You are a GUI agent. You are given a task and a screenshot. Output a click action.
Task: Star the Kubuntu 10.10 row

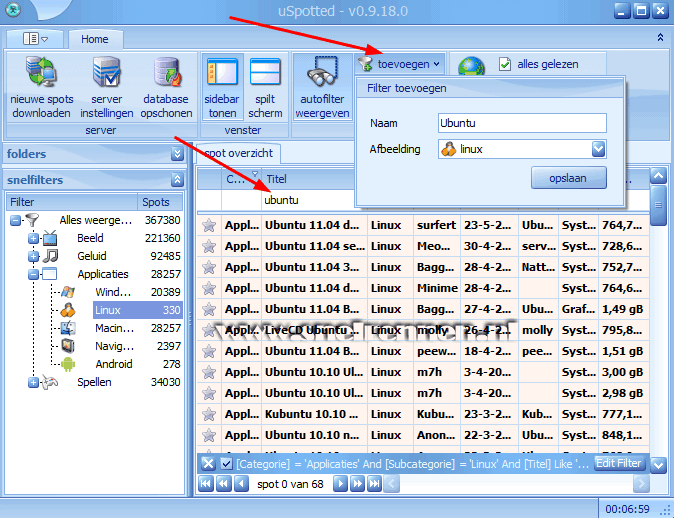(x=209, y=414)
